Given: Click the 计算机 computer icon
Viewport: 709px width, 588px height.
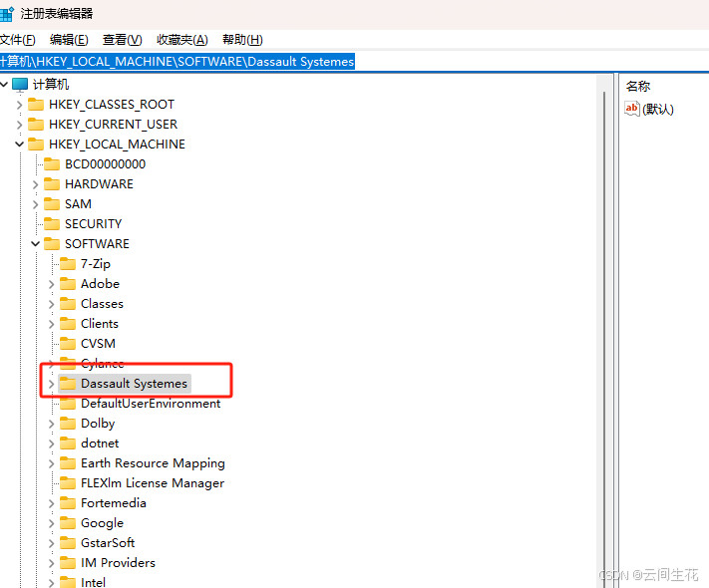Looking at the screenshot, I should point(20,84).
